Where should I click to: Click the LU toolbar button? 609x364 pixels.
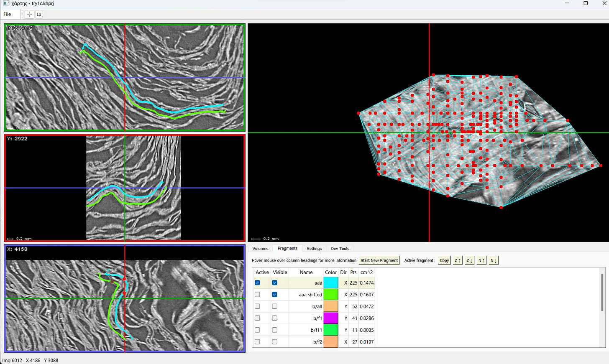tap(39, 14)
